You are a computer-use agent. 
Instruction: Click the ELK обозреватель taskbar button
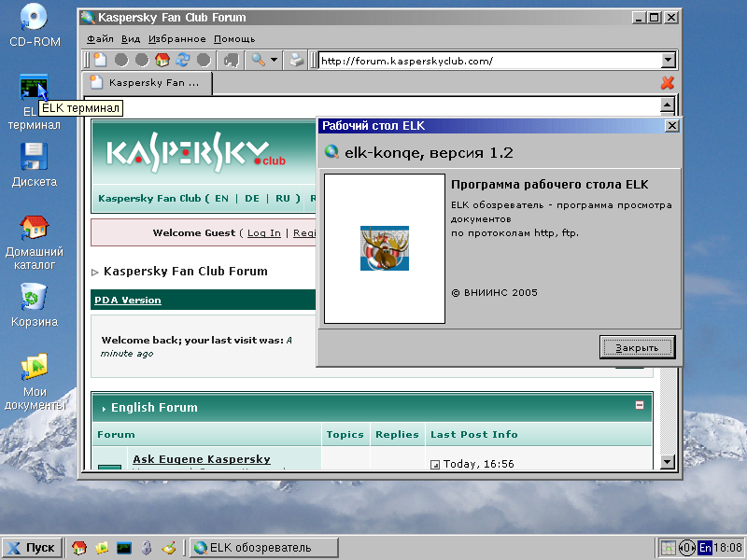(x=264, y=548)
